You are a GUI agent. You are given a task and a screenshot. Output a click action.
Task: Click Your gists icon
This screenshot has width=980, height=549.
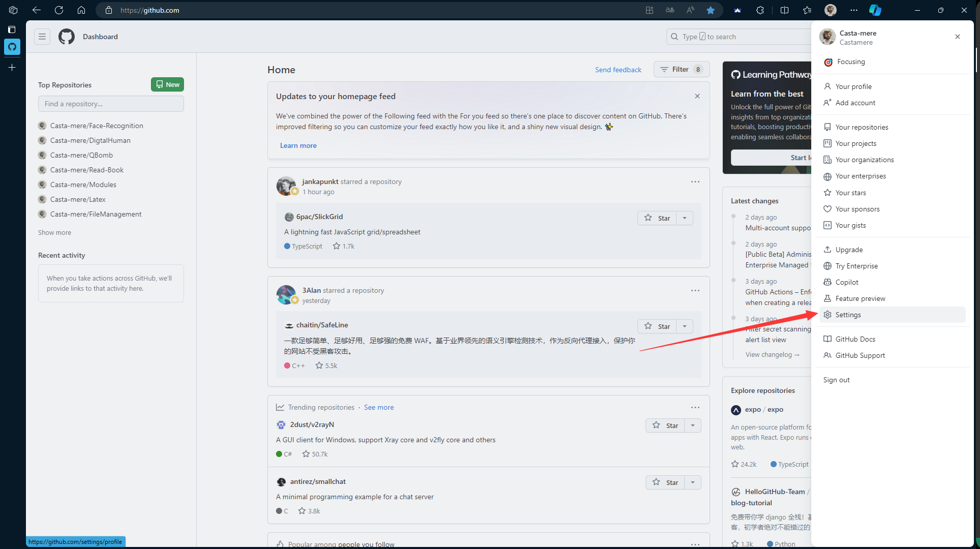[x=827, y=225]
